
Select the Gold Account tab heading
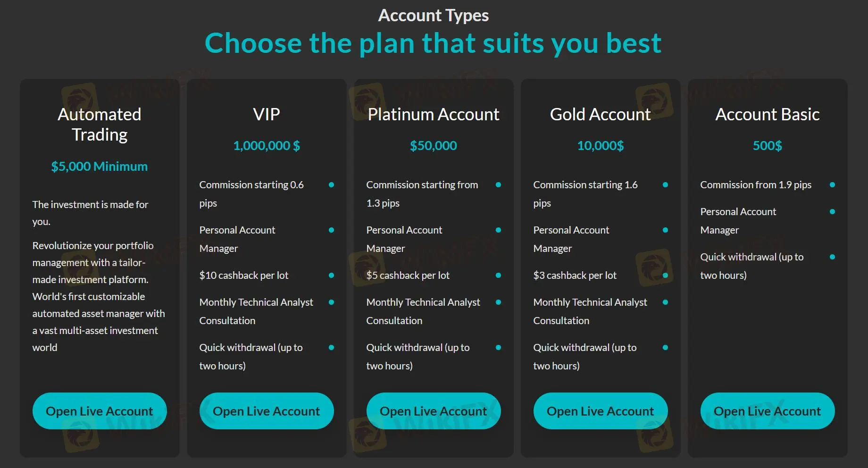600,114
